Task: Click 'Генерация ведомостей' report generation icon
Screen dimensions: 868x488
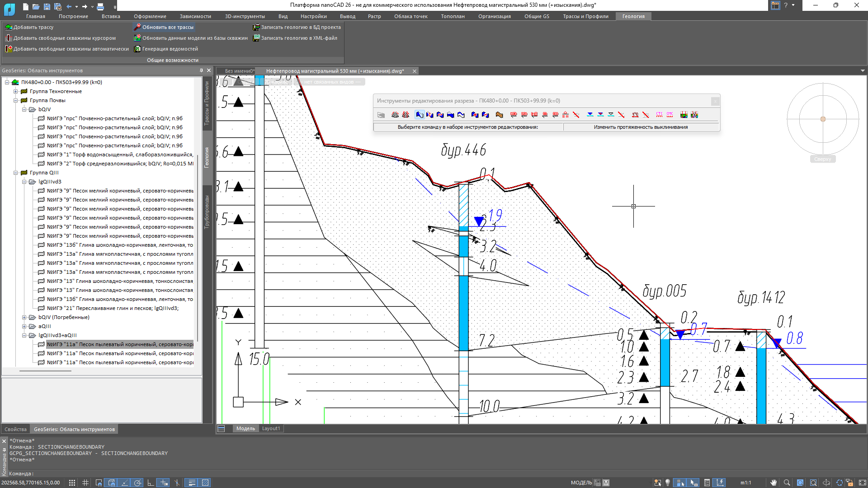Action: point(137,49)
